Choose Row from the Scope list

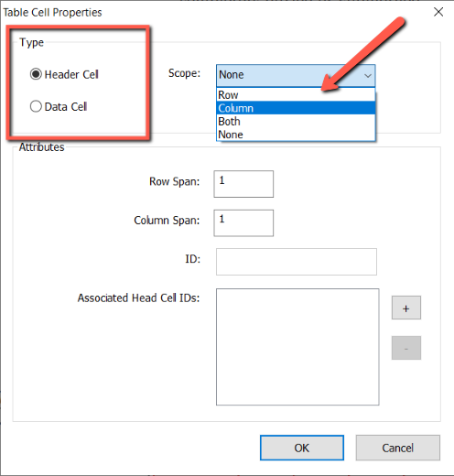pyautogui.click(x=296, y=95)
